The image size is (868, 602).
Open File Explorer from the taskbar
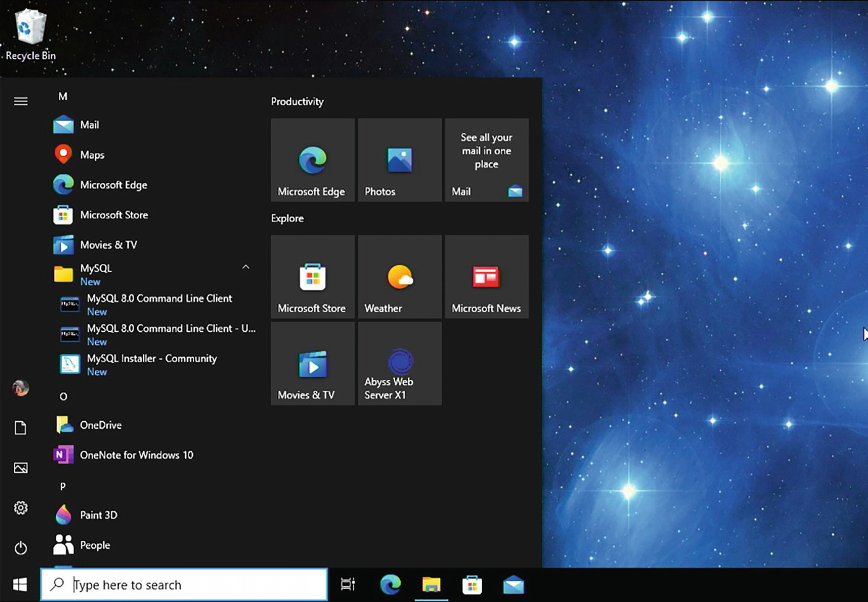431,585
